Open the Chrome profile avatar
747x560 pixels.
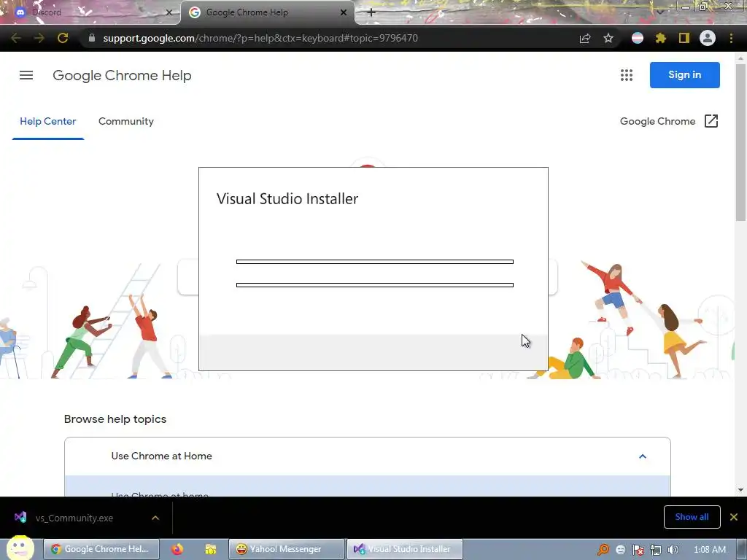pos(708,38)
